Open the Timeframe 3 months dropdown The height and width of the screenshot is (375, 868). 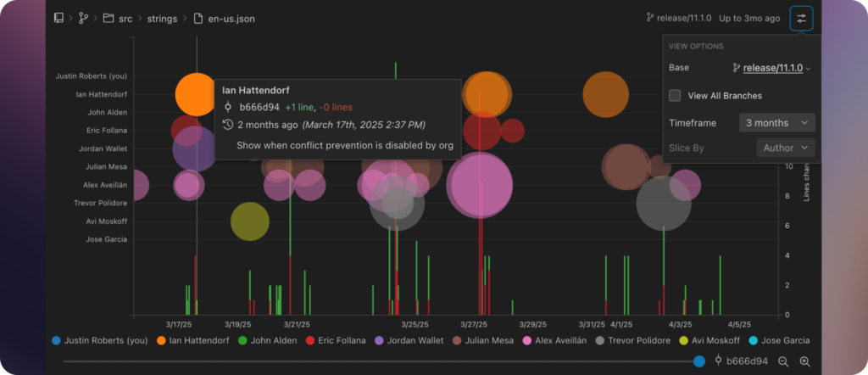click(776, 123)
